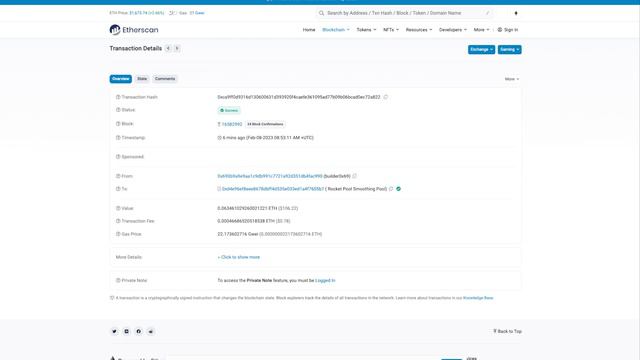This screenshot has height=360, width=640.
Task: Click the verified green checkmark badge
Action: (398, 189)
